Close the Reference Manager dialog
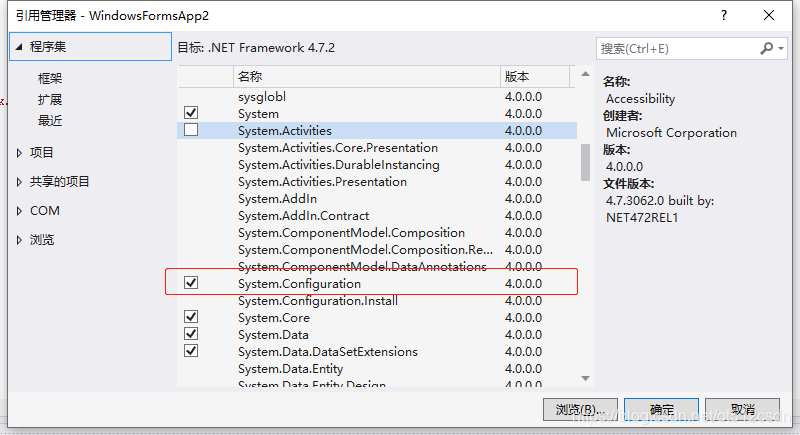 point(769,15)
